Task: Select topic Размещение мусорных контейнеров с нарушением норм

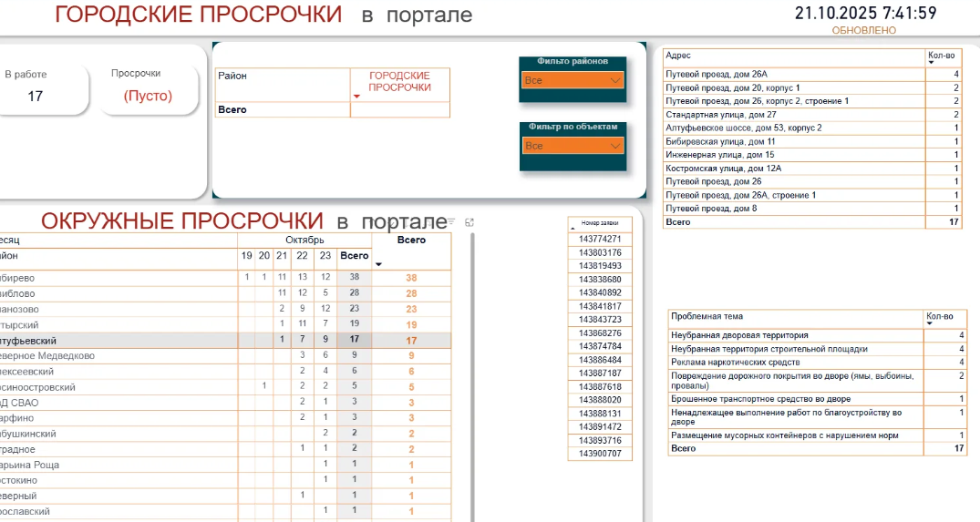Action: click(x=784, y=435)
